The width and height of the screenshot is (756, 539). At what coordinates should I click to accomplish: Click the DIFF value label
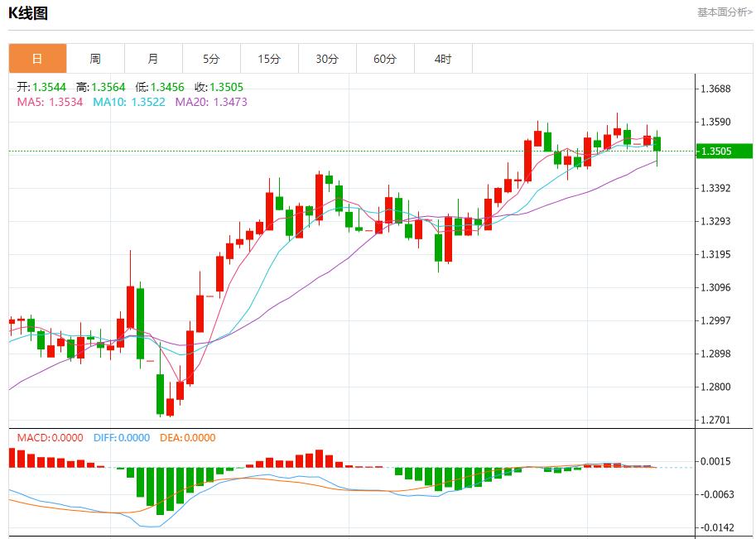pyautogui.click(x=121, y=437)
